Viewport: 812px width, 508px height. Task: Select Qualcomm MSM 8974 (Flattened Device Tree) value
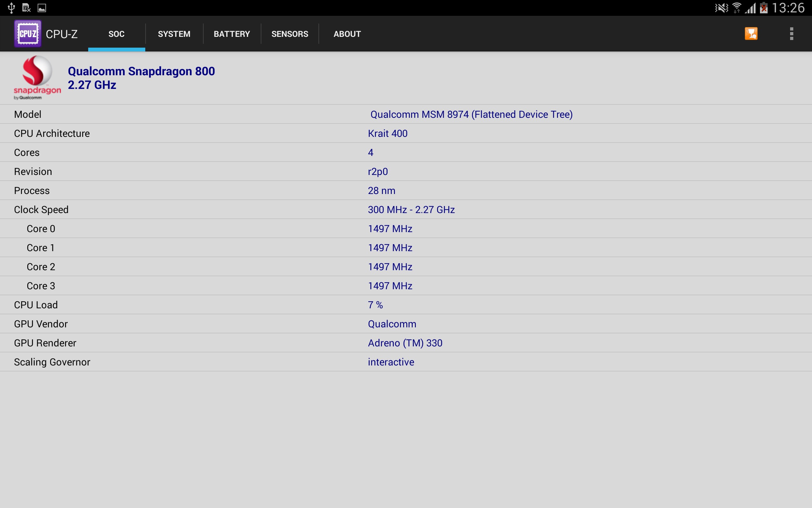pos(471,114)
